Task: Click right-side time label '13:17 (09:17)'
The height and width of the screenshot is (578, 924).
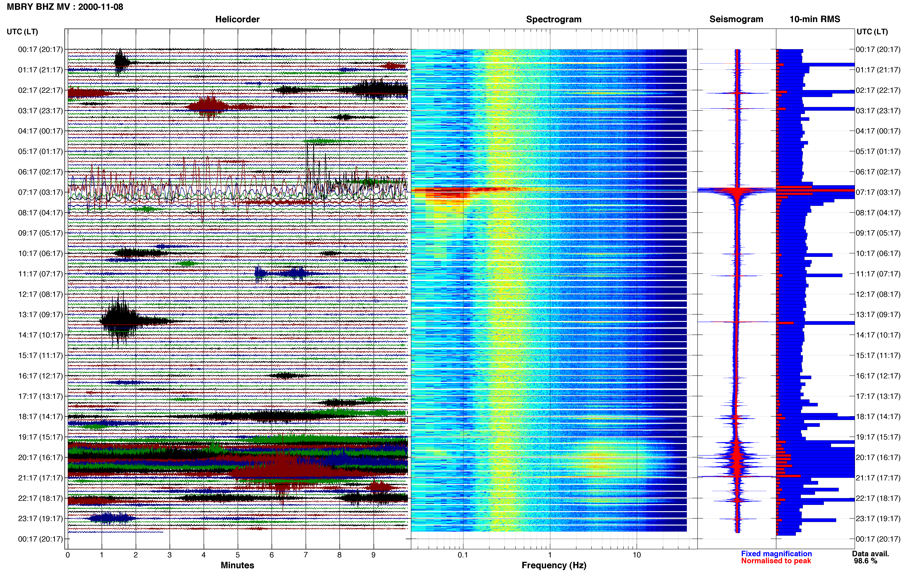Action: click(878, 314)
